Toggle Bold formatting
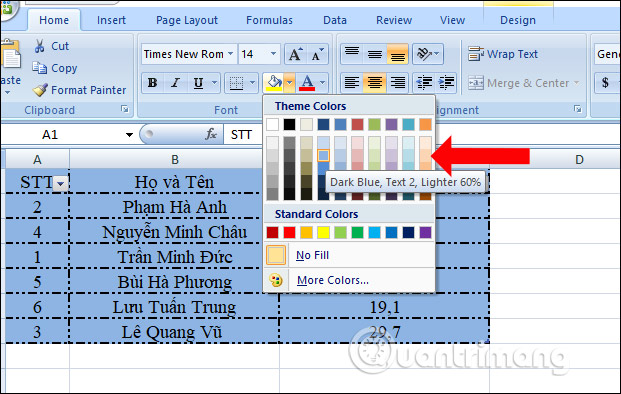This screenshot has height=394, width=621. [152, 83]
